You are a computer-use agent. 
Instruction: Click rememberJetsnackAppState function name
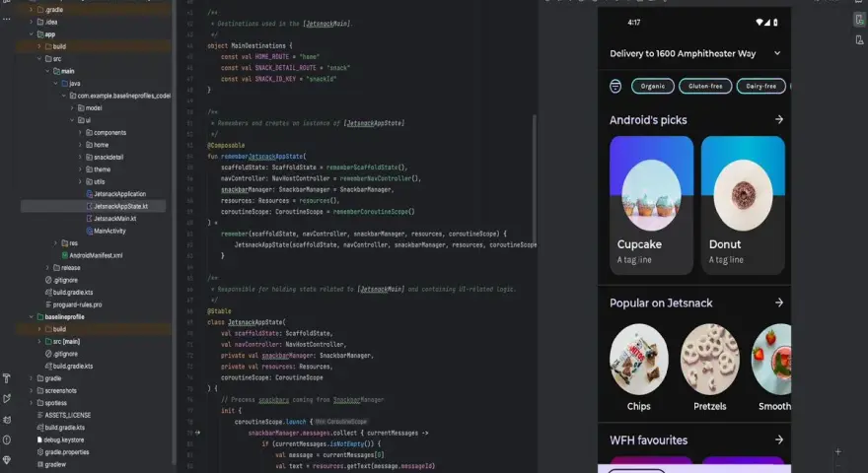tap(262, 157)
